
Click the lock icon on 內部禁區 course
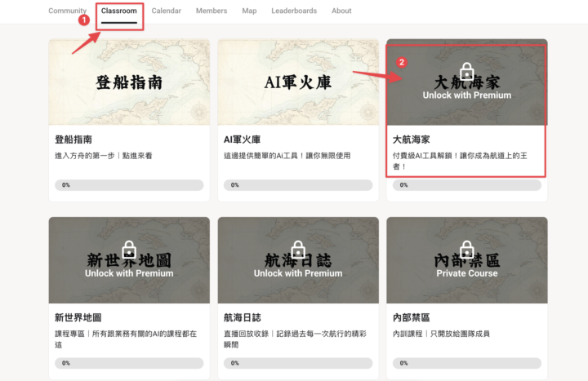pos(467,249)
